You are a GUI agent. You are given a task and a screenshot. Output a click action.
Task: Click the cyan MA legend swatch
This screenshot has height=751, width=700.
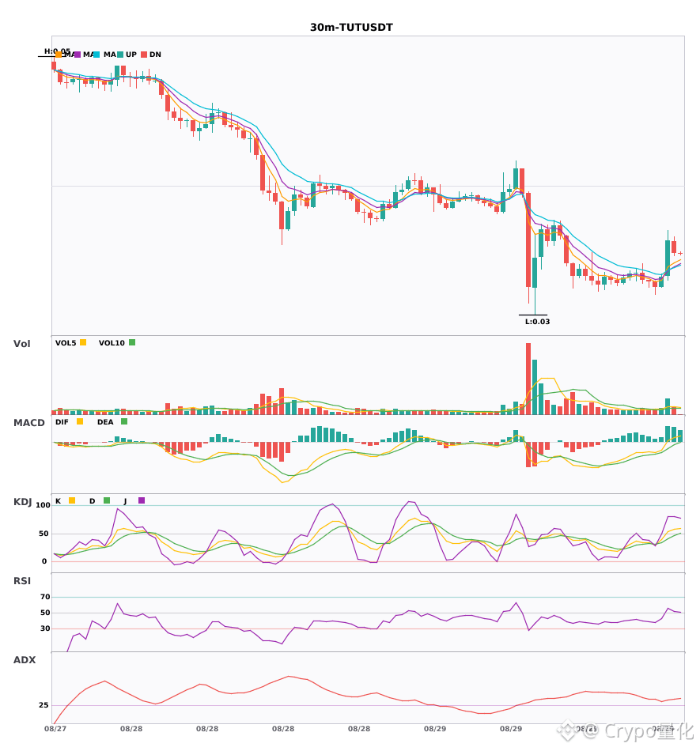(96, 55)
